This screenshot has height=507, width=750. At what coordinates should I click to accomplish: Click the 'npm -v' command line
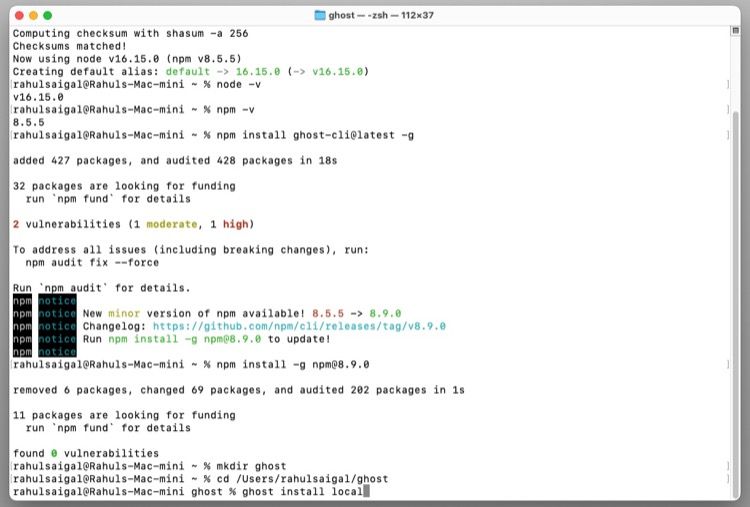coord(134,110)
